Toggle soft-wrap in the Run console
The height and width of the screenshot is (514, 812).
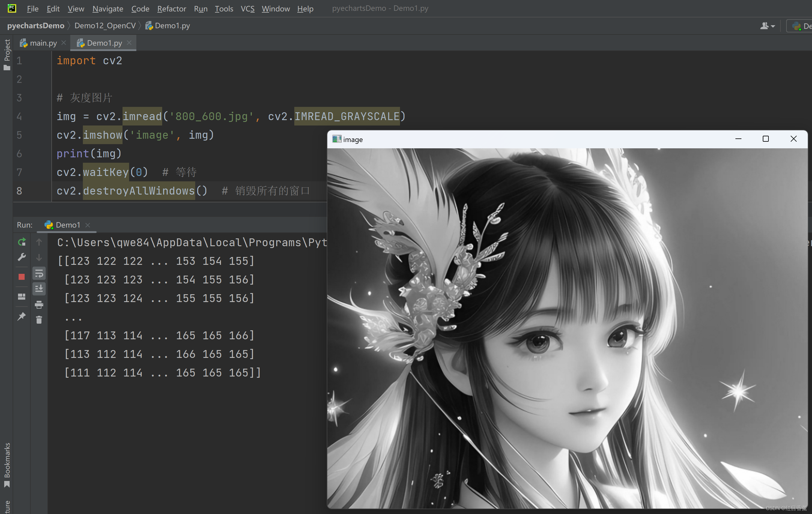[x=39, y=274]
